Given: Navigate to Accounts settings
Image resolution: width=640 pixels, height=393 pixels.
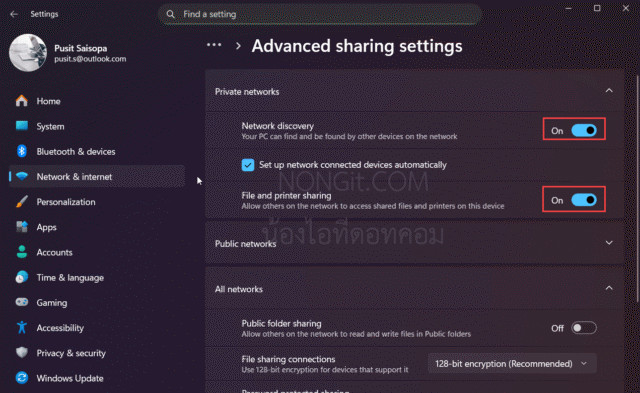Looking at the screenshot, I should tap(97, 252).
